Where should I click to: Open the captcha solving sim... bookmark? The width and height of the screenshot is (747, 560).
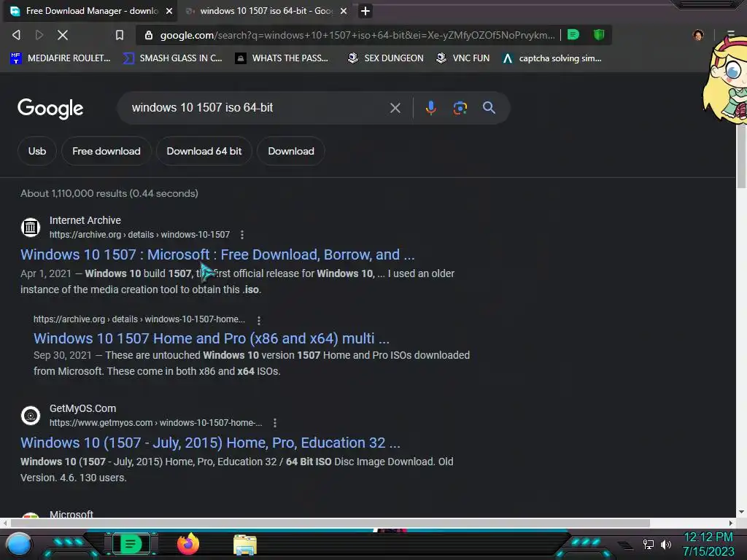coord(551,58)
